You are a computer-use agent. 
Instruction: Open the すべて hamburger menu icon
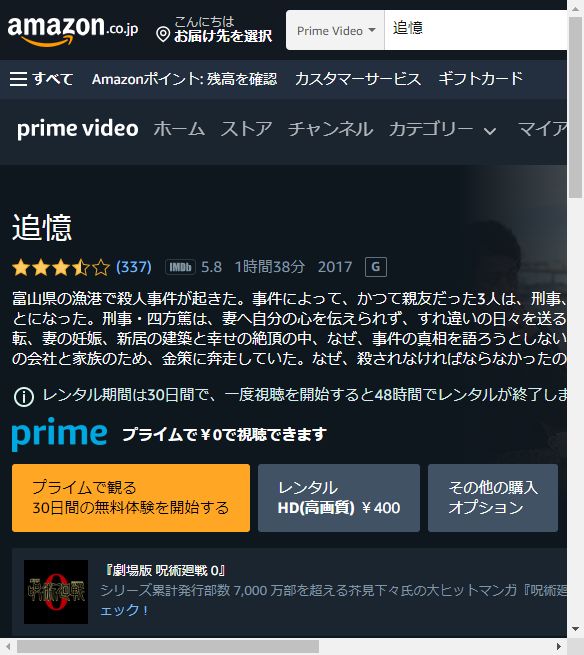(18, 79)
